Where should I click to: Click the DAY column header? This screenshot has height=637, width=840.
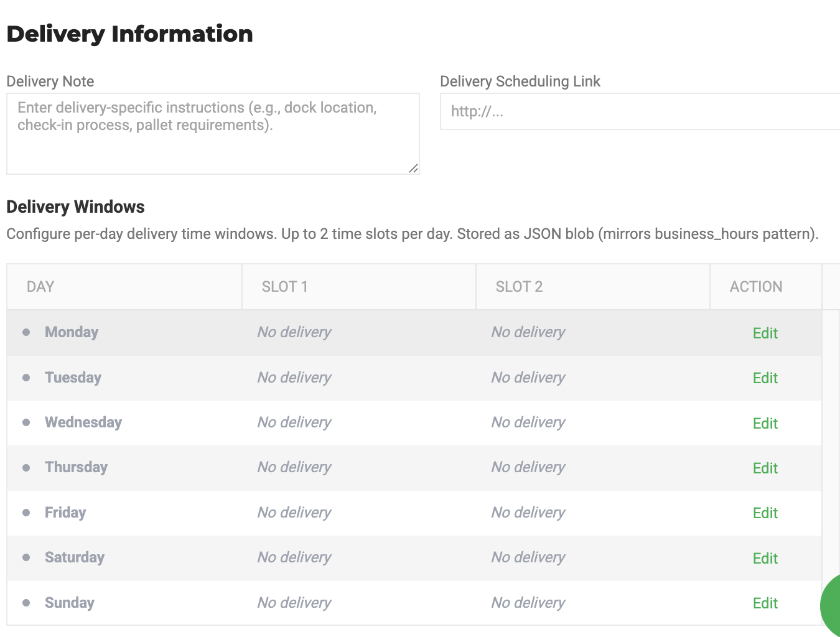coord(40,287)
